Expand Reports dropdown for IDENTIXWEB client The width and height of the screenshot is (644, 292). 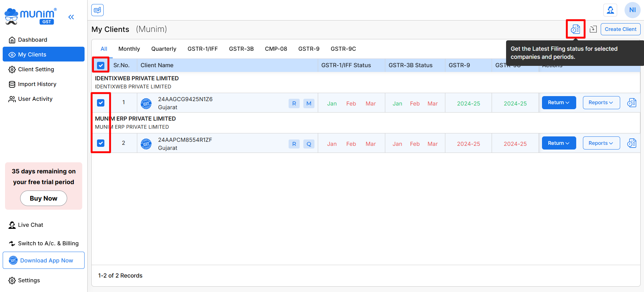601,103
